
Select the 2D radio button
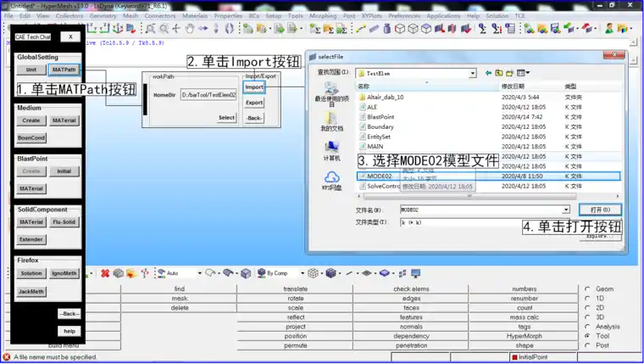[588, 308]
